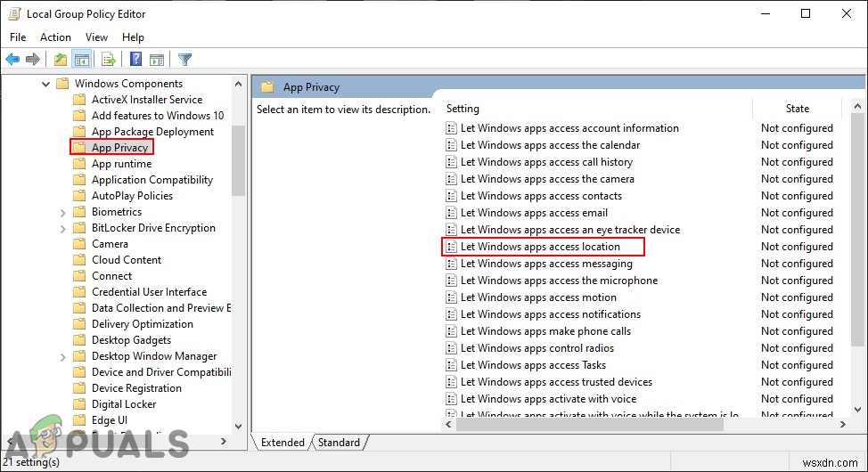Click settings list horizontal scroll left arrow
Viewport: 868px width, 472px height.
coord(448,425)
